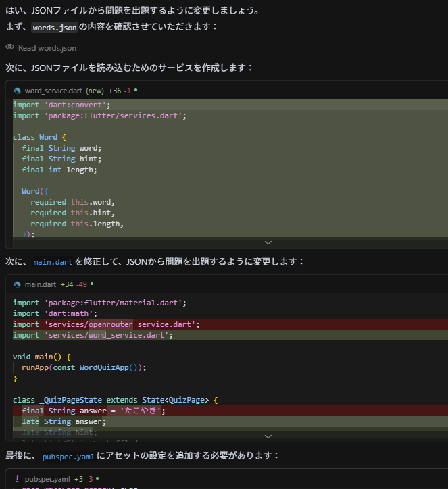
Task: Click the green dot next to word_service.dart changes
Action: (136, 90)
